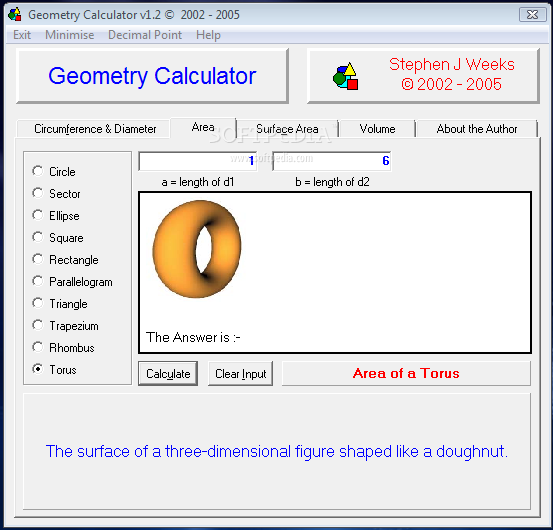553x530 pixels.
Task: Open the Help menu
Action: (x=208, y=35)
